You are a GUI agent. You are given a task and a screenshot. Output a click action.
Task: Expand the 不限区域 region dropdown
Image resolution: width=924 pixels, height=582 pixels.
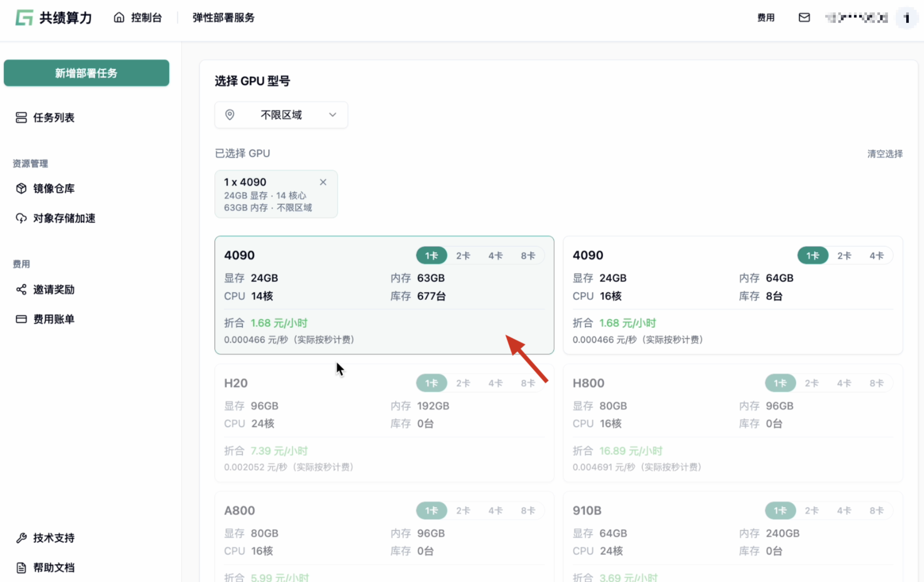[281, 115]
